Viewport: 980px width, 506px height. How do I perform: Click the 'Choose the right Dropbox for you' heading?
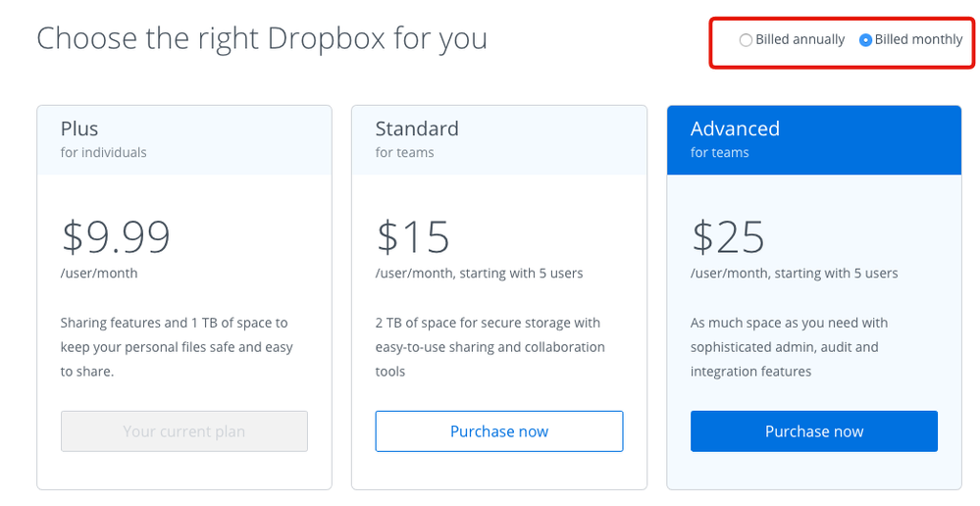[262, 39]
